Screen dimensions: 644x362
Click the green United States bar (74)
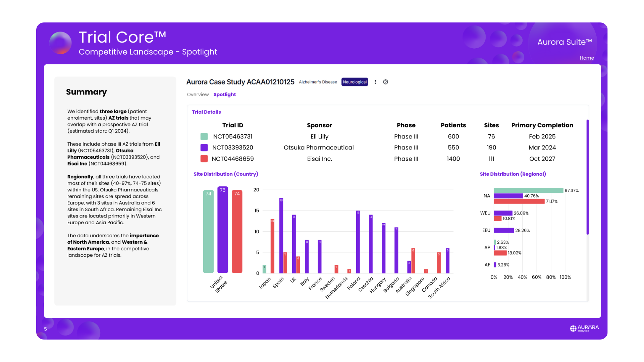pos(208,231)
